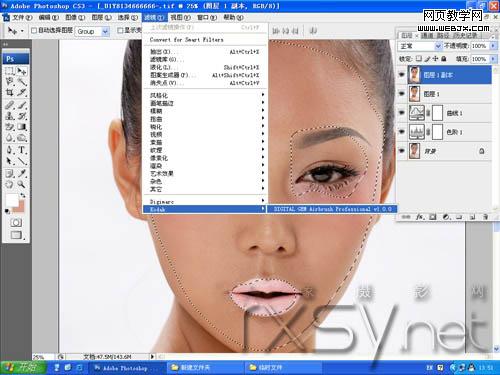Select the Healing Brush tool
Screen dimensions: 500x375
(x=9, y=105)
